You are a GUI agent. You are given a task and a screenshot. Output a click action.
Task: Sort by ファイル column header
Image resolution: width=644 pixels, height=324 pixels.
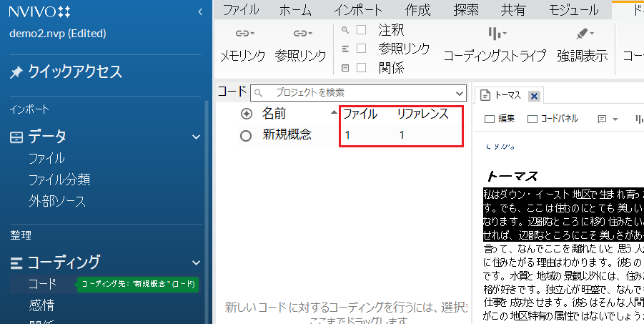[360, 114]
